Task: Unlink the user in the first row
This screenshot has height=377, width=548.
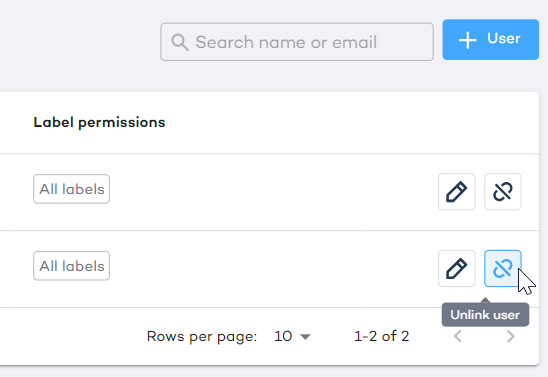Action: pos(503,191)
